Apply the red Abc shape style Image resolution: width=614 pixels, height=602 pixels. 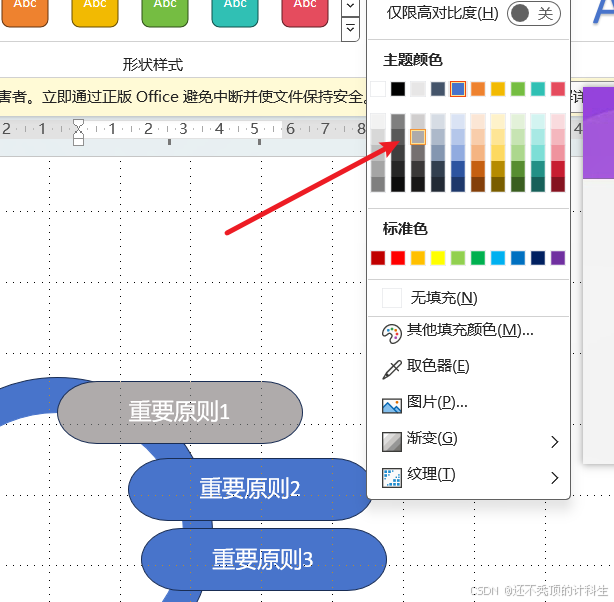tap(305, 12)
